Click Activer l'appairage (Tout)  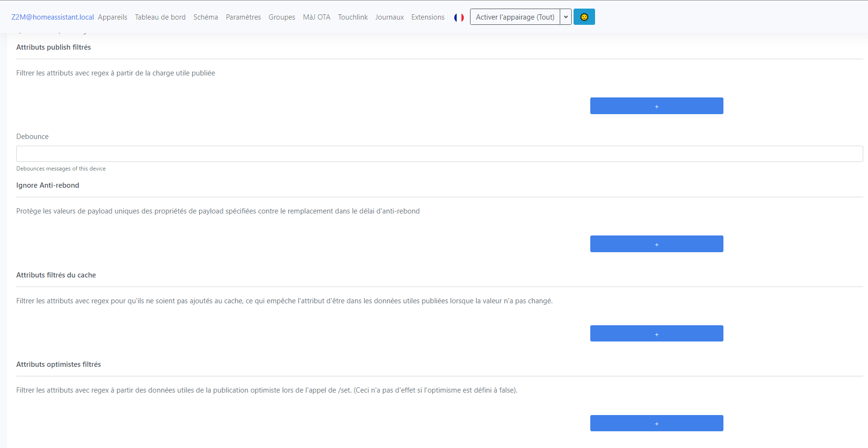point(514,16)
